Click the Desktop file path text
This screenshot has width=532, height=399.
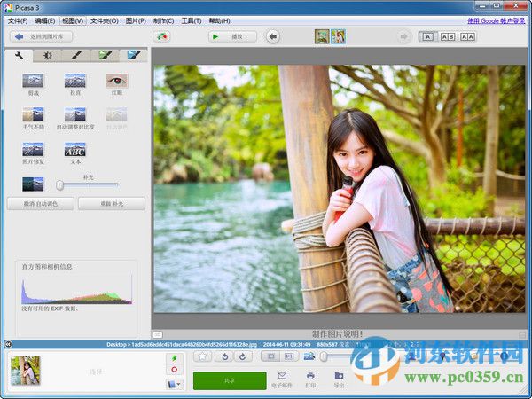pyautogui.click(x=182, y=344)
